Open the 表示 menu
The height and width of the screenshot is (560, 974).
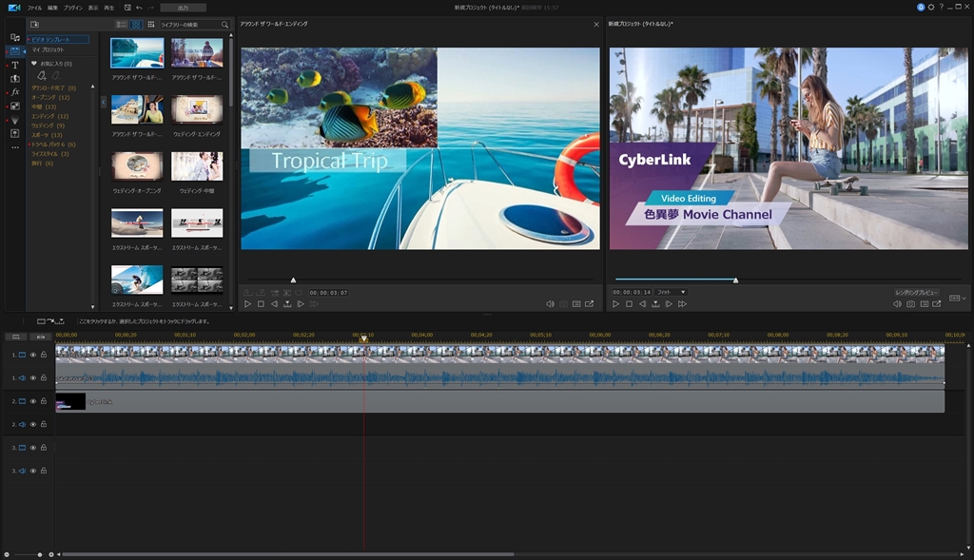pos(92,8)
